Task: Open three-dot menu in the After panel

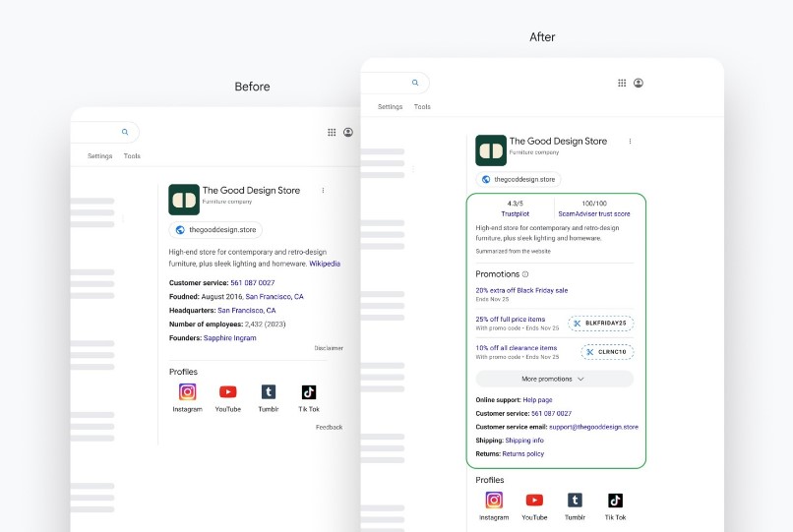Action: [630, 142]
